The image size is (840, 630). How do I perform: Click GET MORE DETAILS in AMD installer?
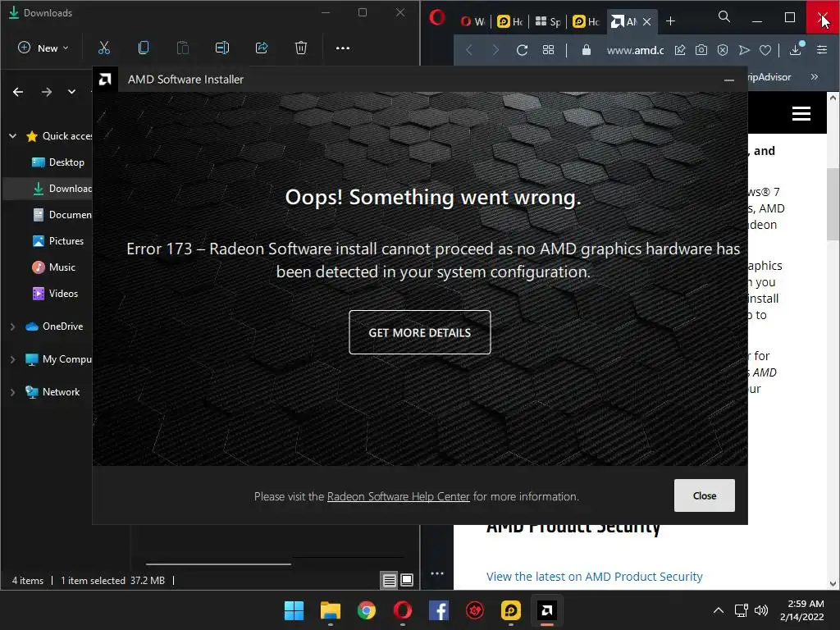(x=419, y=332)
